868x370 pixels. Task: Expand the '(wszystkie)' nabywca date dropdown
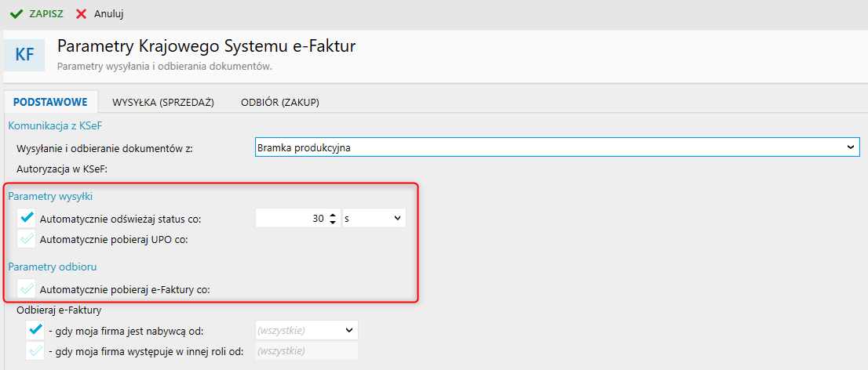coord(306,330)
